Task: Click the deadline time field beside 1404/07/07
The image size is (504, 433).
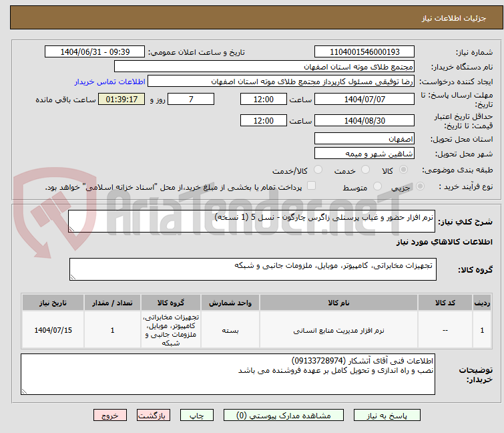Action: pos(264,99)
